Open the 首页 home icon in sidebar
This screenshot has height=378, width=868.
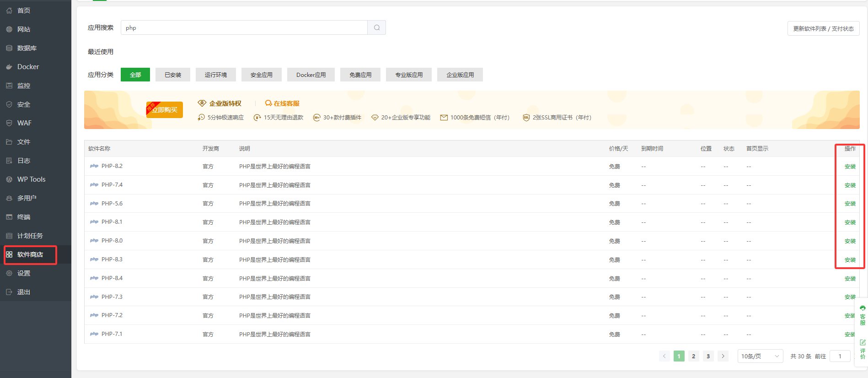pyautogui.click(x=9, y=11)
